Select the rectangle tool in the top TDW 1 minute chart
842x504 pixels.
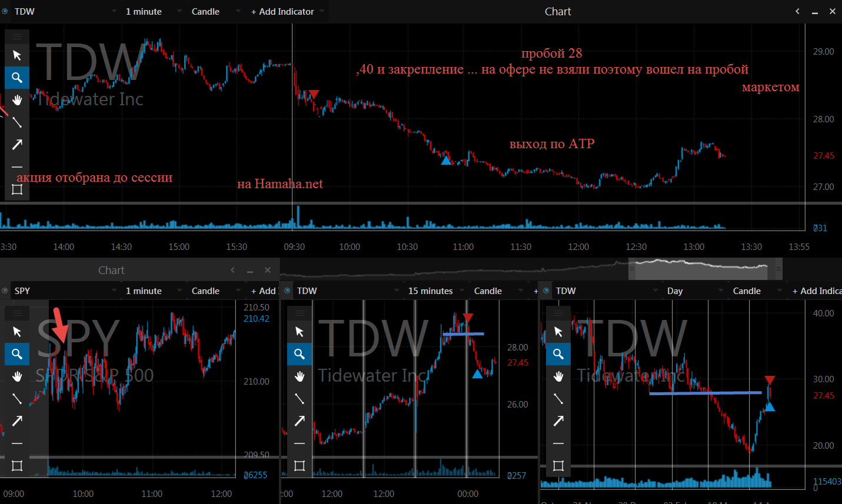[x=17, y=189]
